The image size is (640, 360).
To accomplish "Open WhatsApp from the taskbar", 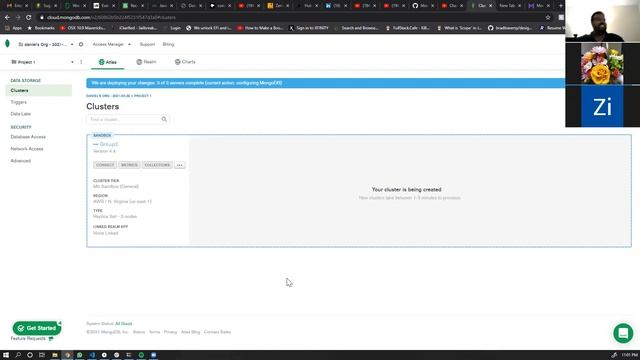I will point(80,355).
